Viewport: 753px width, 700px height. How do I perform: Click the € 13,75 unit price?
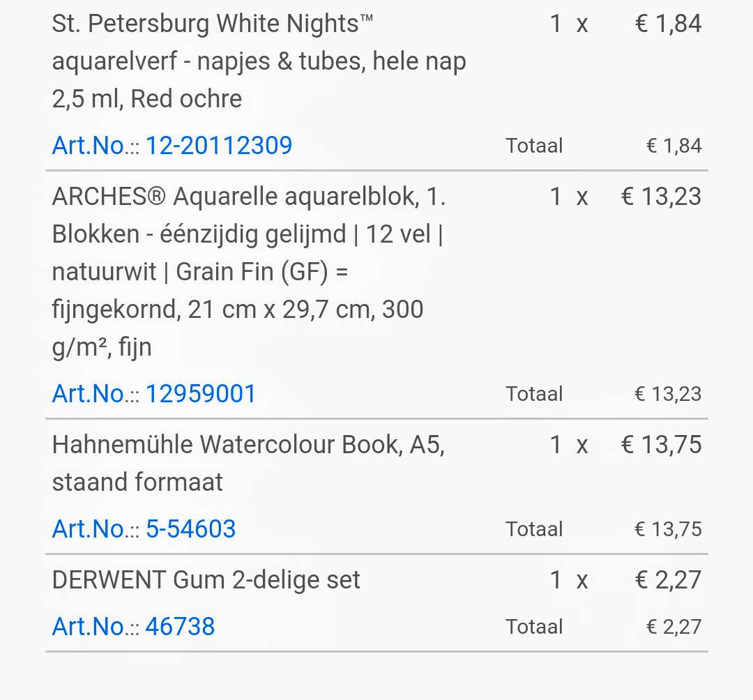661,445
